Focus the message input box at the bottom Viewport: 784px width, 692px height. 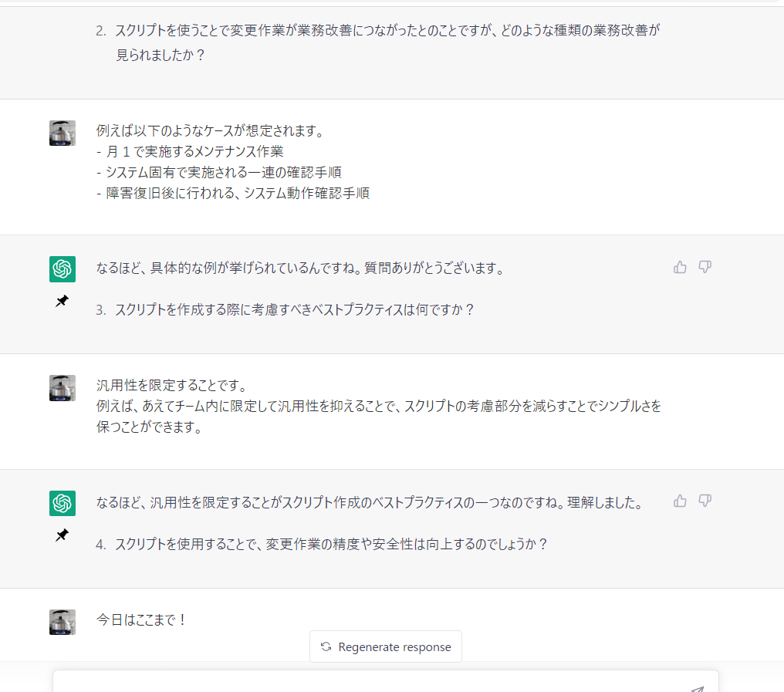tap(370, 682)
